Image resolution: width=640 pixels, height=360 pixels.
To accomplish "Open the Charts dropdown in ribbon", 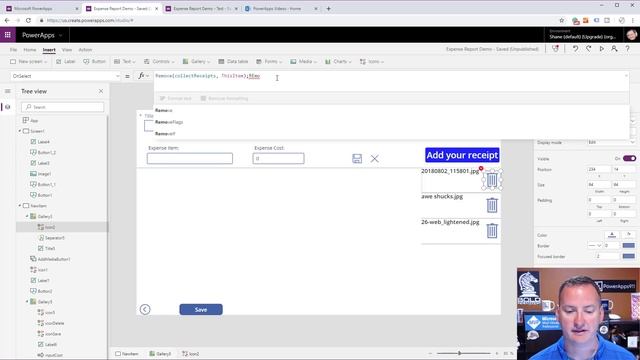I will 338,62.
